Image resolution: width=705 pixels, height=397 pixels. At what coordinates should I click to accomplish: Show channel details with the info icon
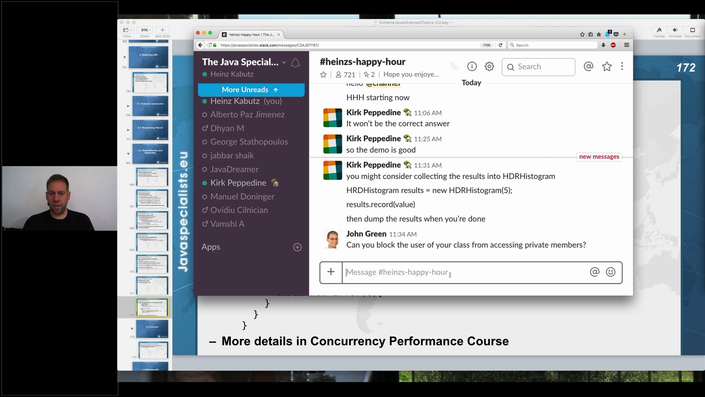[x=472, y=67]
